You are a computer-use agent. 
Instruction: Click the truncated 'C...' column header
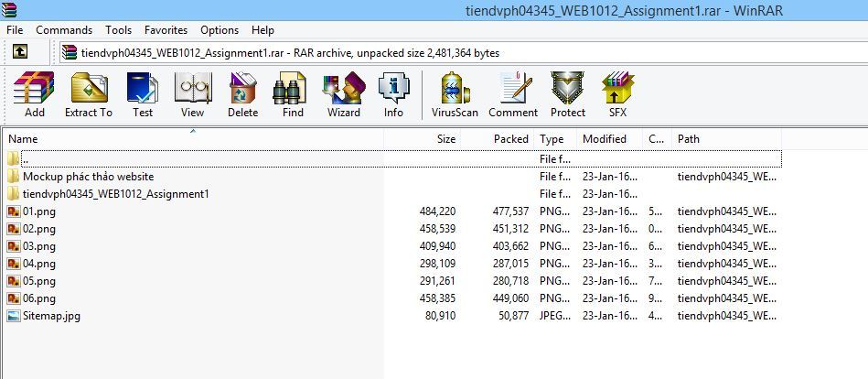coord(657,138)
